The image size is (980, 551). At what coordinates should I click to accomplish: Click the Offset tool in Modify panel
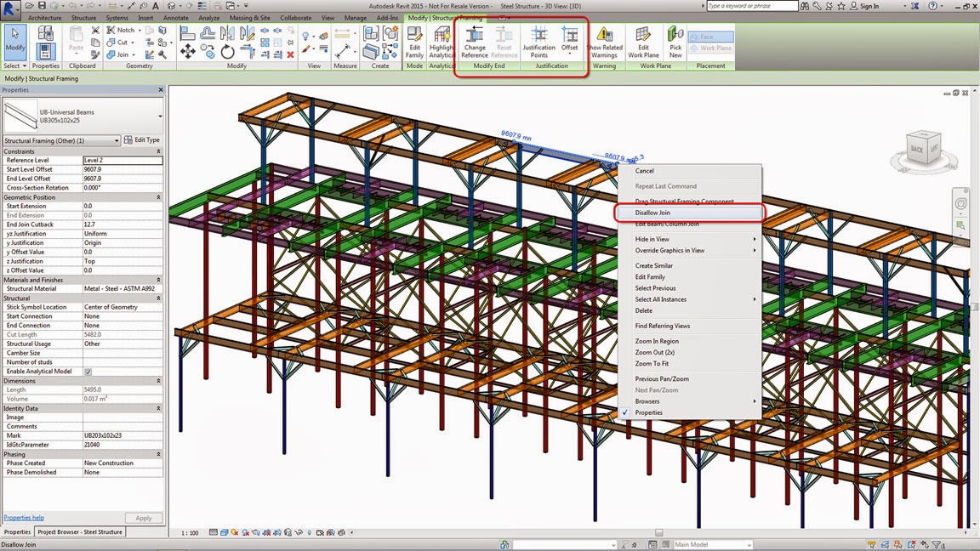coord(207,32)
